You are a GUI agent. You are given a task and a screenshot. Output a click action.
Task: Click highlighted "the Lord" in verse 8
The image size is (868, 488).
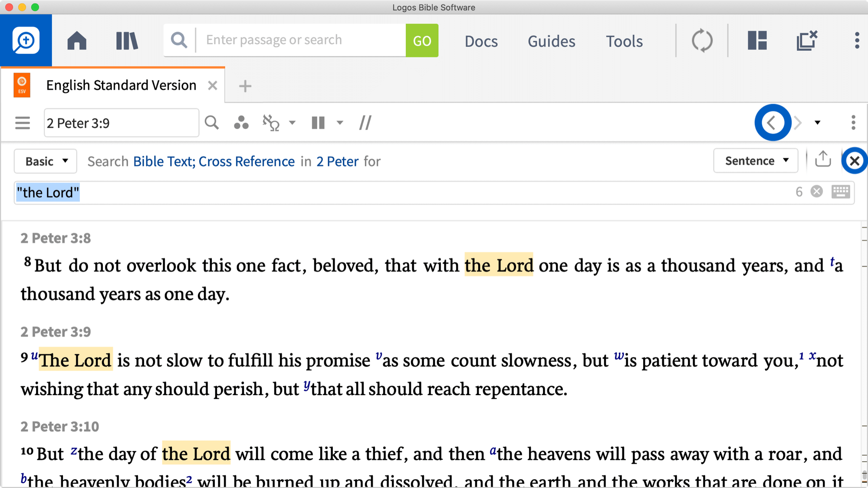[499, 265]
